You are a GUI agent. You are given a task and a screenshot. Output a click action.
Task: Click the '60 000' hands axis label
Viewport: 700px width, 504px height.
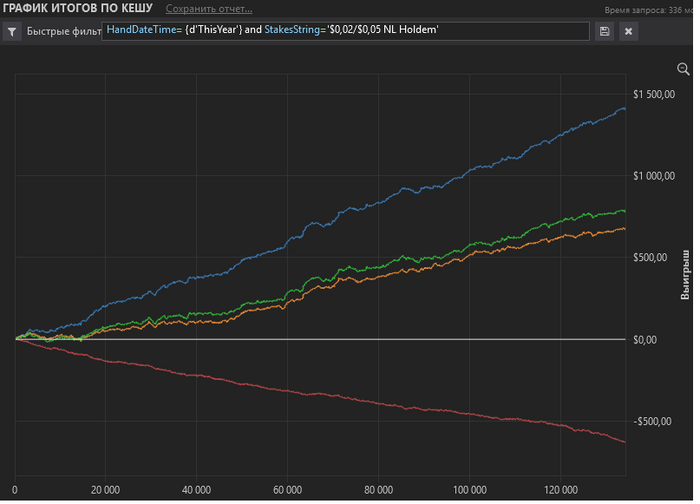coord(289,492)
